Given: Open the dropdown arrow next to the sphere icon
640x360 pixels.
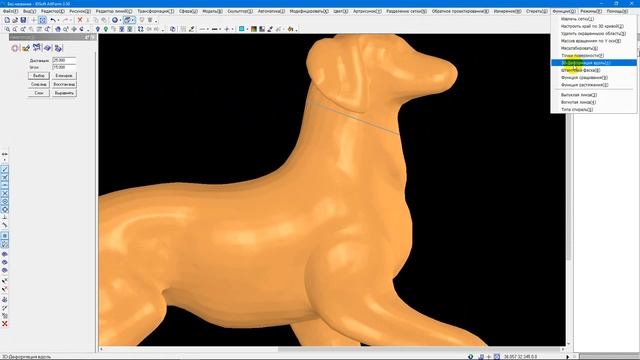Looking at the screenshot, I should point(120,20).
